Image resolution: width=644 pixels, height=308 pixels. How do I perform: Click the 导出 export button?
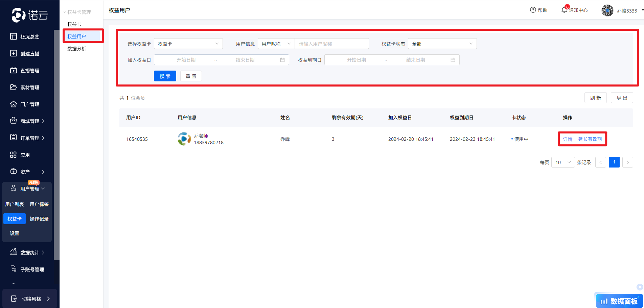coord(622,98)
